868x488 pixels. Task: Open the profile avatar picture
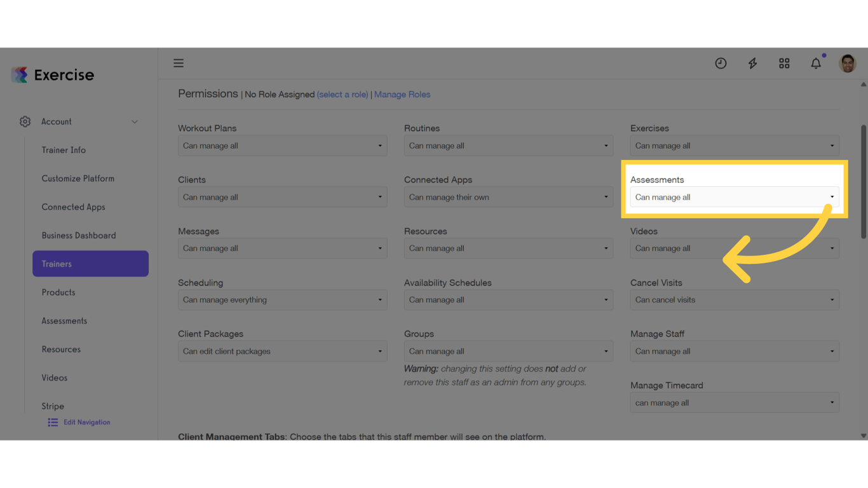pyautogui.click(x=848, y=63)
